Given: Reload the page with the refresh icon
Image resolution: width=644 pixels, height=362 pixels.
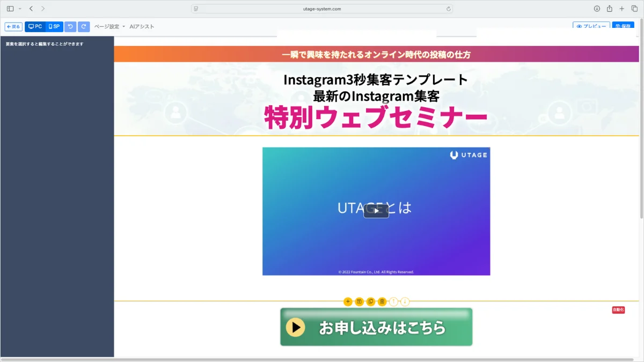Looking at the screenshot, I should [x=448, y=9].
